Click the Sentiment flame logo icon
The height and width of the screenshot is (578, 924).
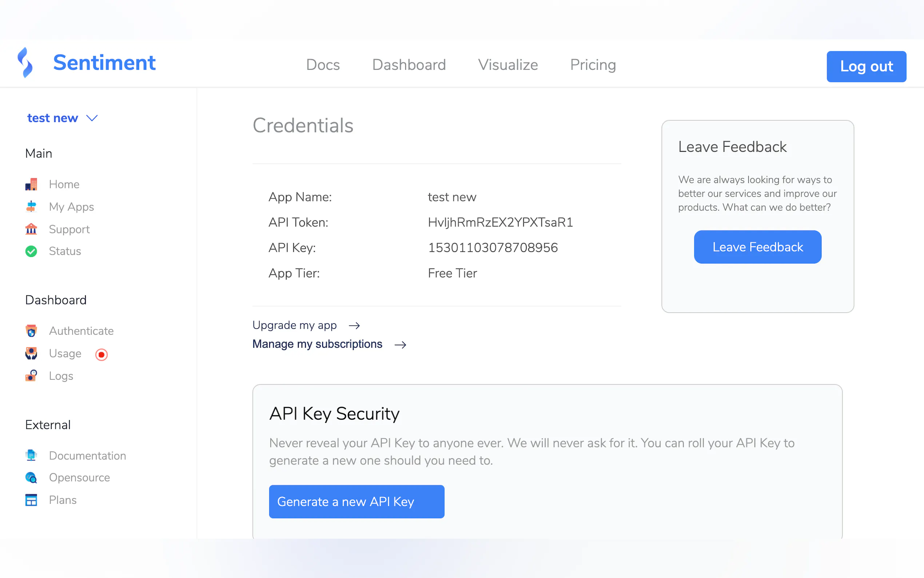coord(25,63)
